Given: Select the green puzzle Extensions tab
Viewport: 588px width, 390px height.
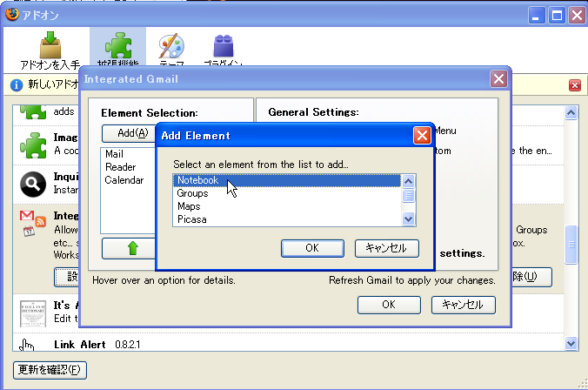Looking at the screenshot, I should 117,47.
